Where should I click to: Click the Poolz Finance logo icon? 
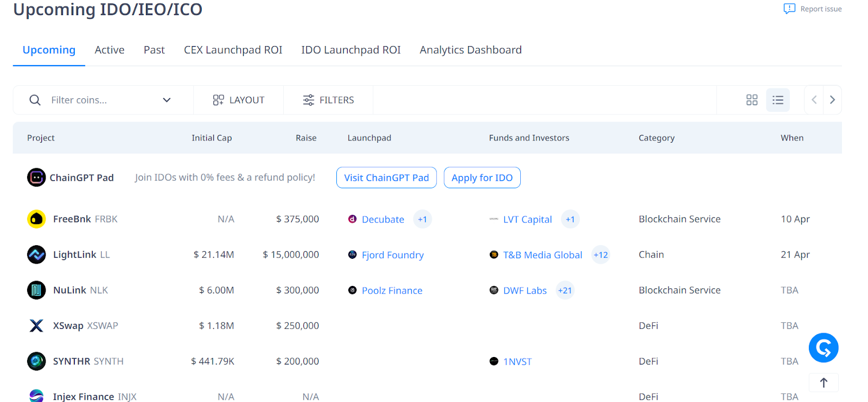pos(352,290)
